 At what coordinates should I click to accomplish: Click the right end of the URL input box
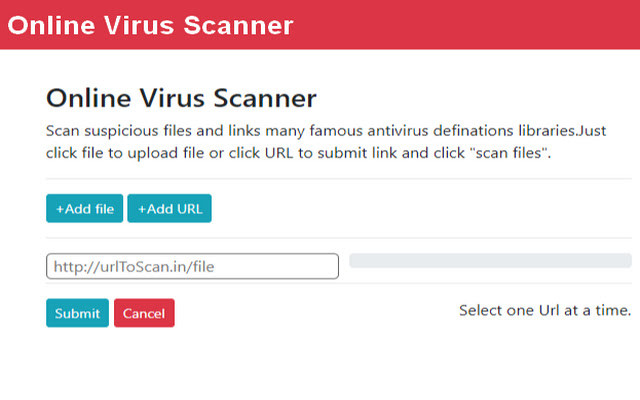pos(328,266)
